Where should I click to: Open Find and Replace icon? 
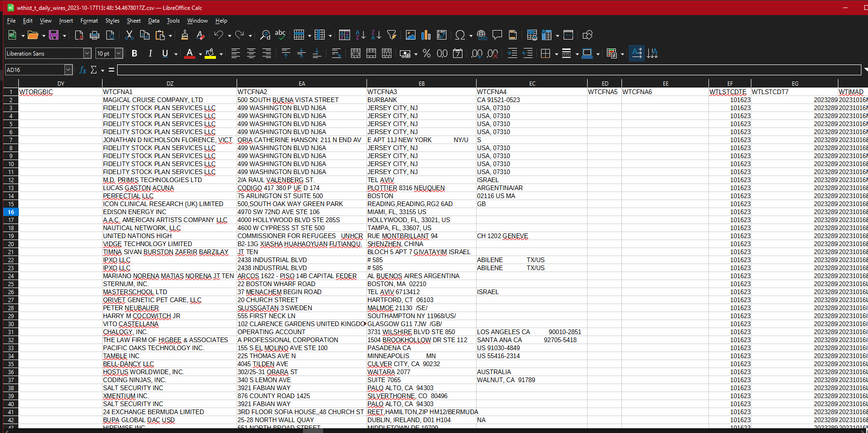[265, 35]
